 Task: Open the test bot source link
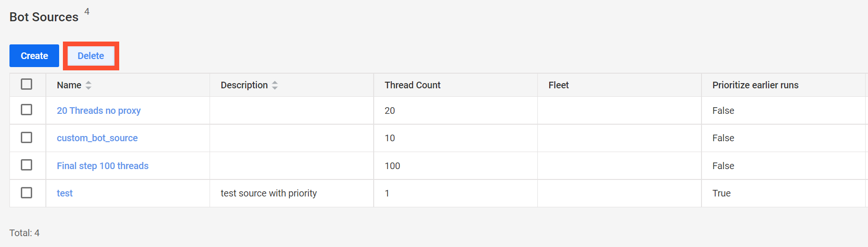point(64,193)
